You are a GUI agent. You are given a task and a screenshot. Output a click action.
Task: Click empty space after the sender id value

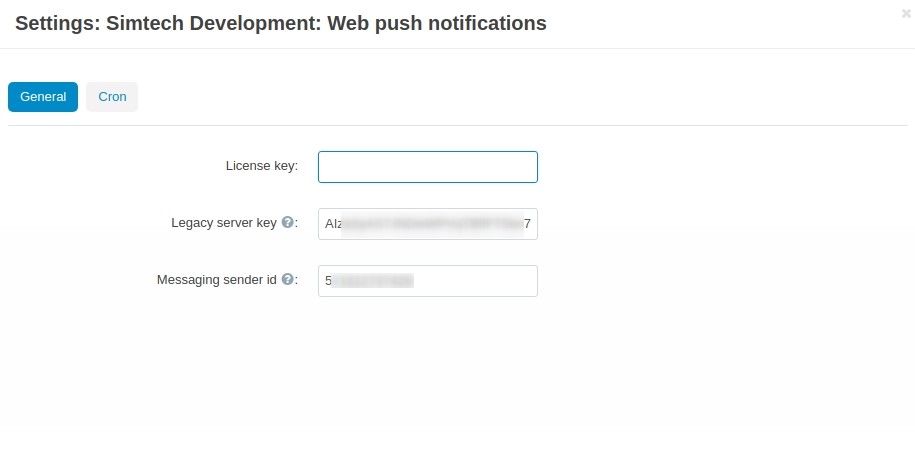pos(474,281)
